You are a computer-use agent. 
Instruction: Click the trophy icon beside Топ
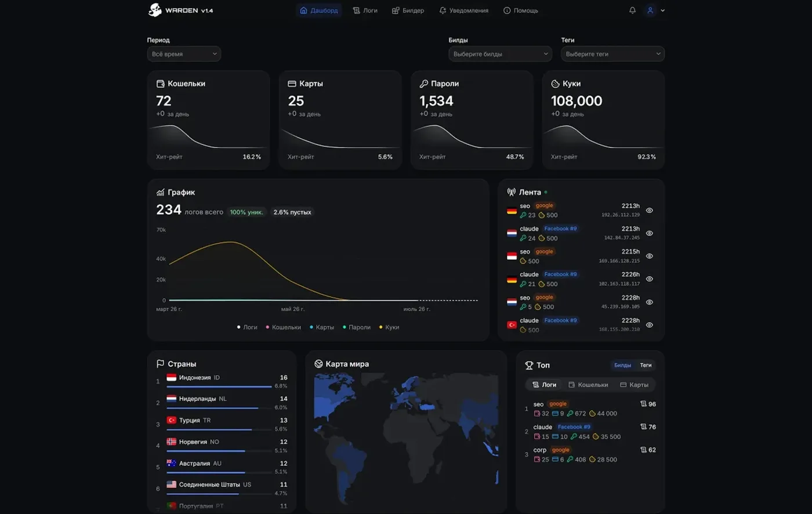(529, 365)
